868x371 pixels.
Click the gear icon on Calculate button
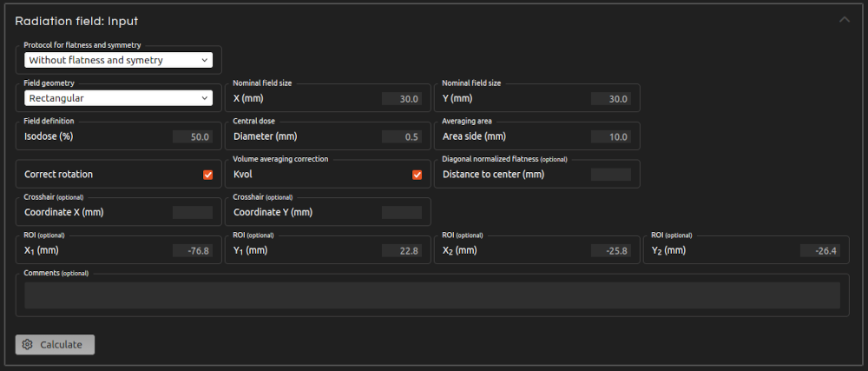point(28,345)
